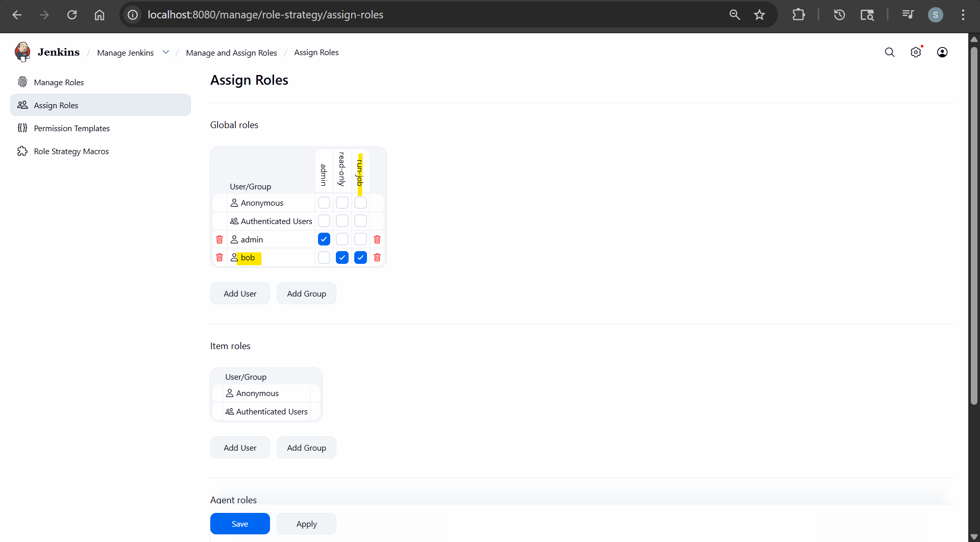Go to Manage and Assign Roles breadcrumb
This screenshot has height=542, width=980.
231,53
